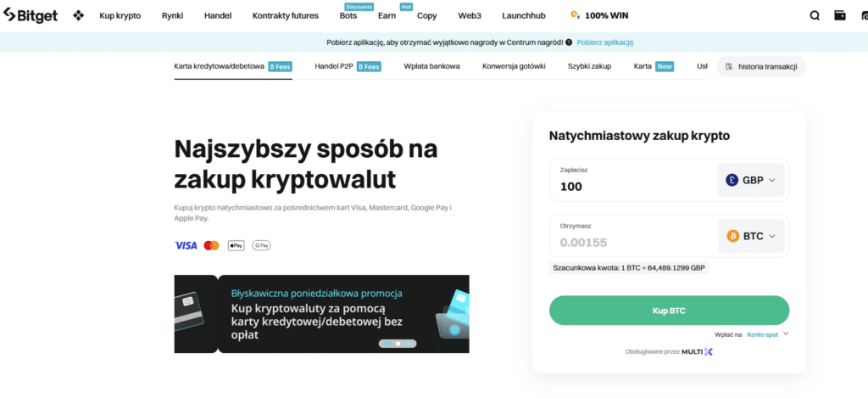Open search with the magnifier icon
The width and height of the screenshot is (868, 398).
815,15
